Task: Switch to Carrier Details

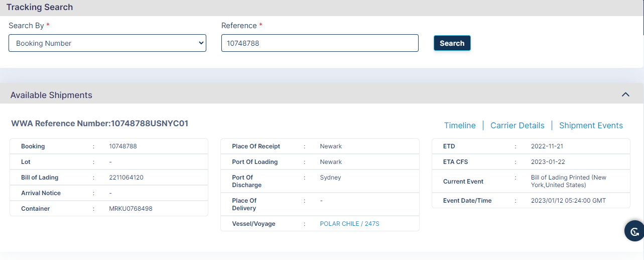Action: coord(517,126)
